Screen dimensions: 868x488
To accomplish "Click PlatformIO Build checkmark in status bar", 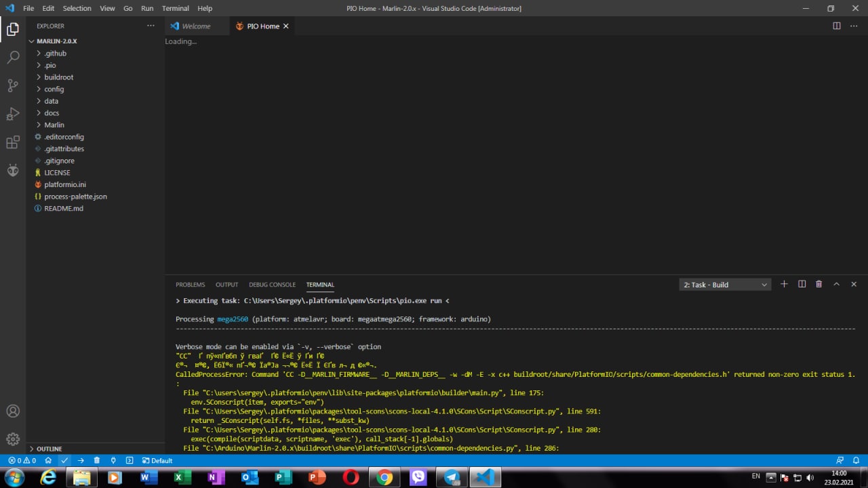I will point(64,460).
